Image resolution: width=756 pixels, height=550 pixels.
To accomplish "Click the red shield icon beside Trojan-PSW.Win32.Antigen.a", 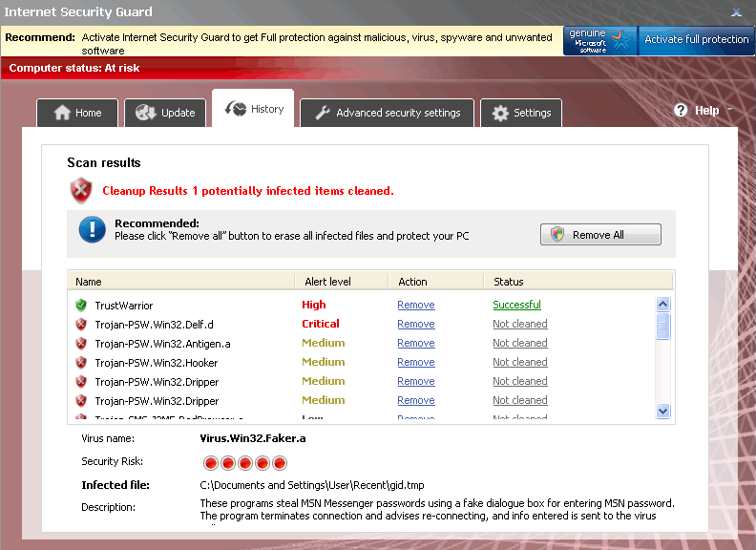I will coord(81,344).
